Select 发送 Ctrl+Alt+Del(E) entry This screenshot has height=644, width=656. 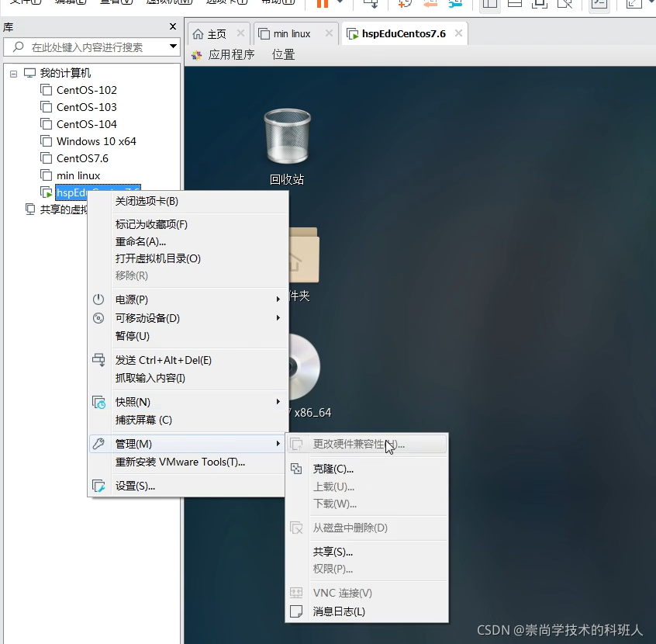point(163,360)
